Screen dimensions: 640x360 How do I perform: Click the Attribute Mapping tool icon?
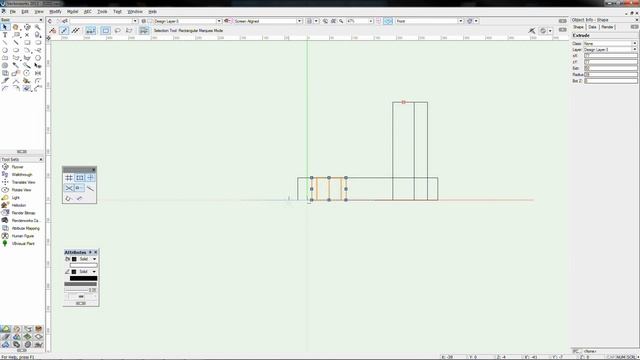pyautogui.click(x=5, y=228)
